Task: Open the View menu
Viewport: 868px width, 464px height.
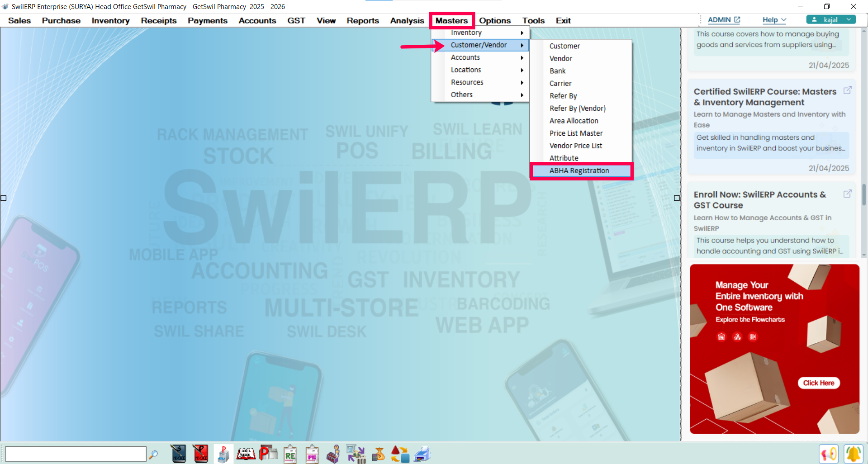Action: click(x=326, y=20)
